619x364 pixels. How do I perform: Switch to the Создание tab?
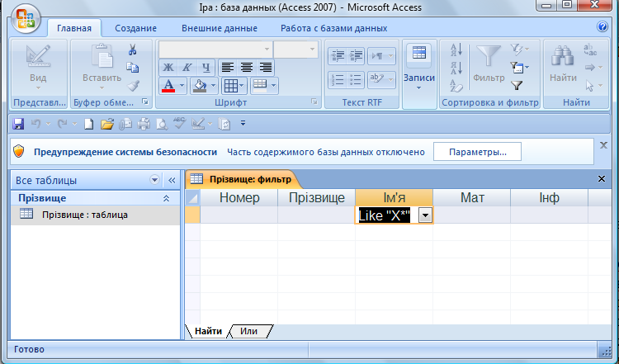(136, 28)
